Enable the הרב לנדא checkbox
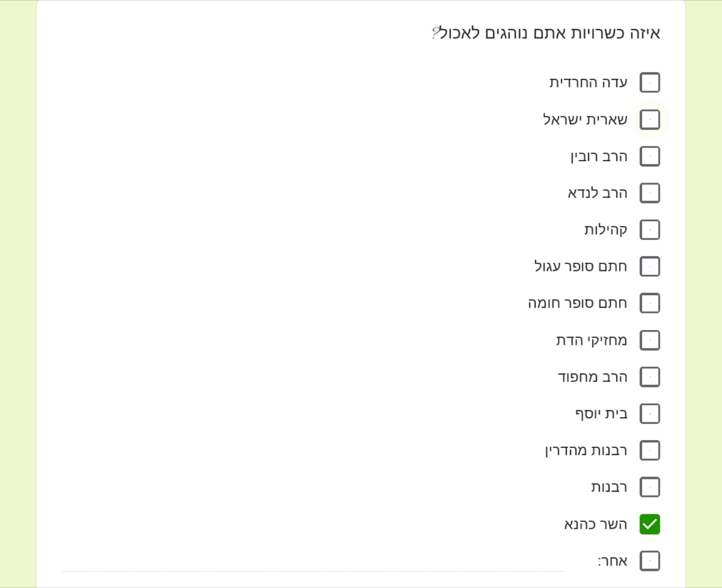 coord(649,193)
